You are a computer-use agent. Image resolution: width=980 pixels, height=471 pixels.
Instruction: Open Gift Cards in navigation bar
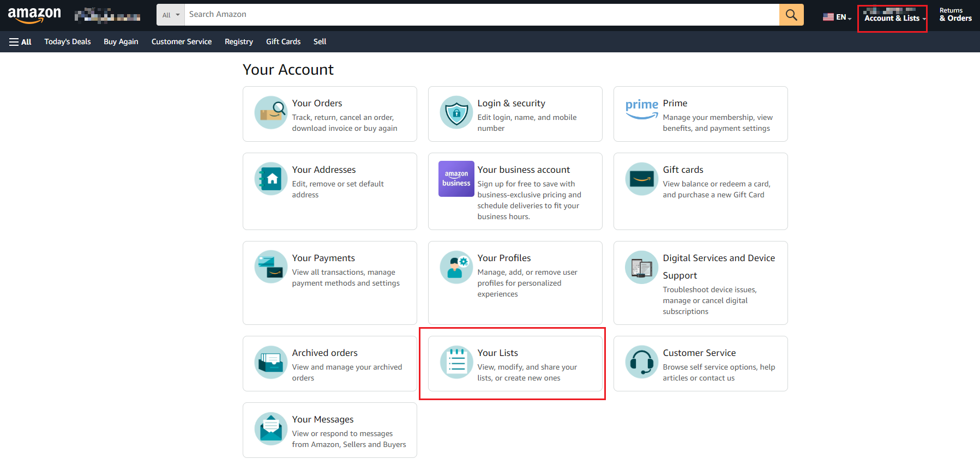[284, 41]
